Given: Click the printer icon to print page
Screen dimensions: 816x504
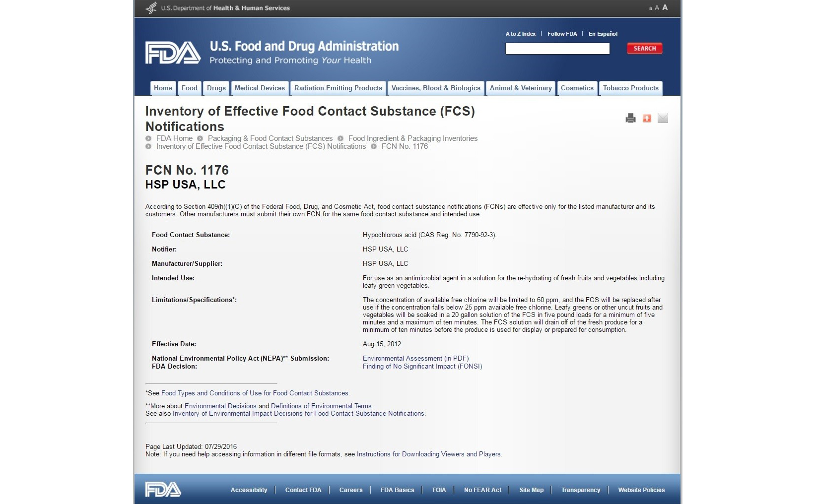Looking at the screenshot, I should [x=630, y=118].
